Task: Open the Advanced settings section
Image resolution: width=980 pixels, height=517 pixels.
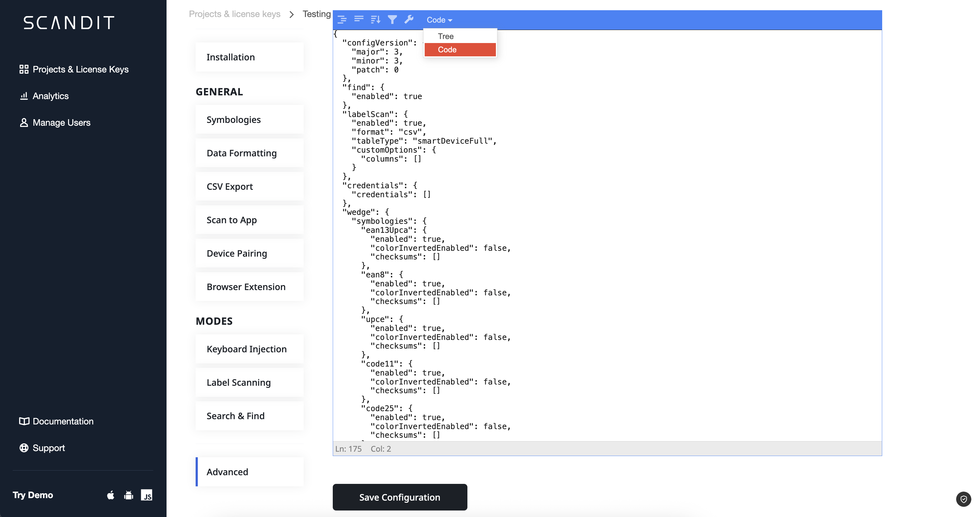Action: 227,472
